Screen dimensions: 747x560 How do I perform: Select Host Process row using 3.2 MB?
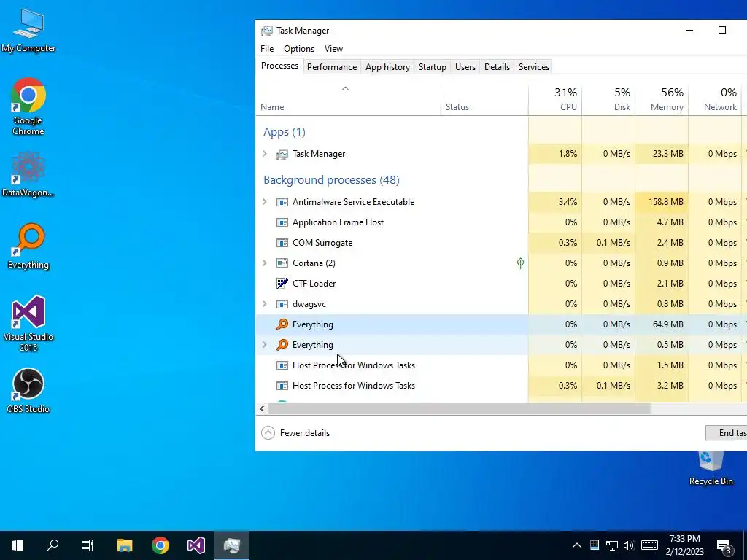(501, 386)
